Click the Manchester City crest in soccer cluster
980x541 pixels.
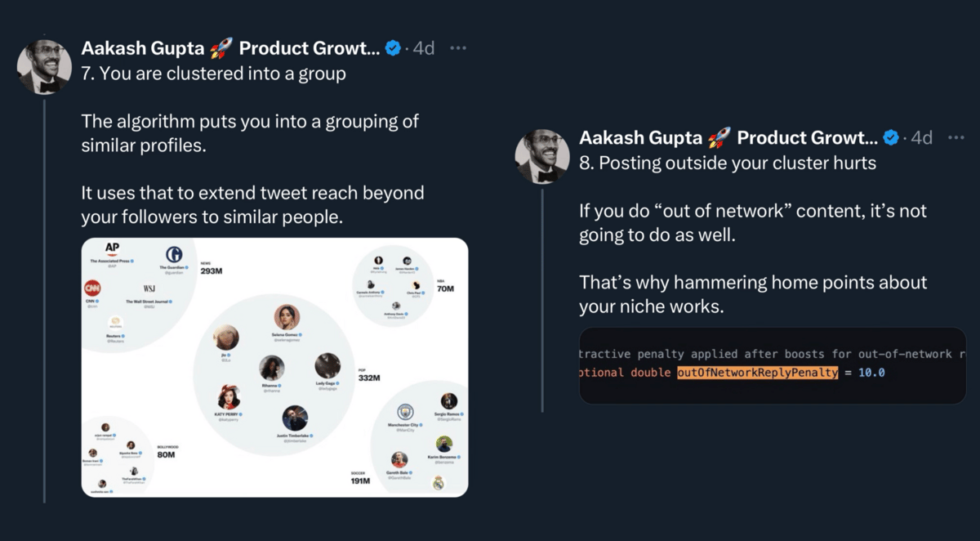point(405,412)
